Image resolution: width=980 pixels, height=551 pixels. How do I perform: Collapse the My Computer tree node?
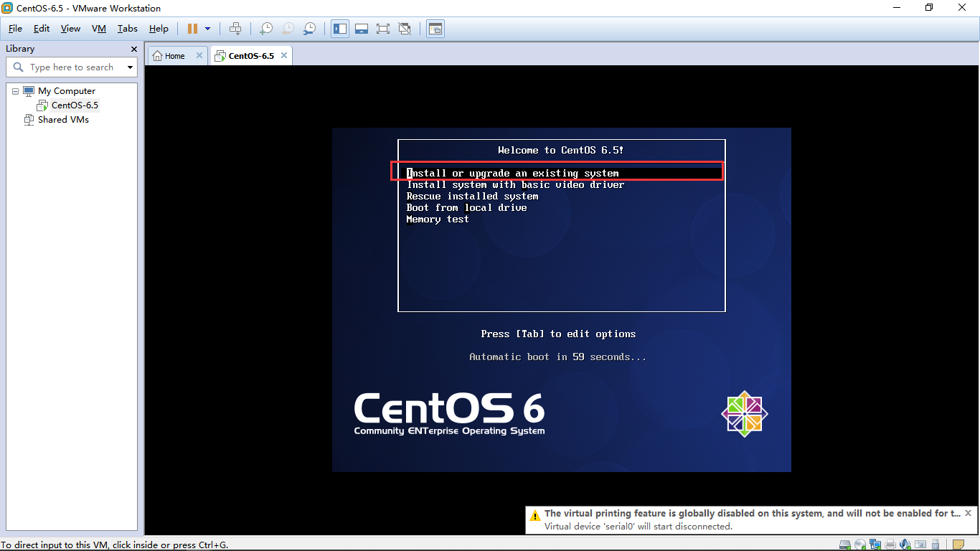coord(16,91)
